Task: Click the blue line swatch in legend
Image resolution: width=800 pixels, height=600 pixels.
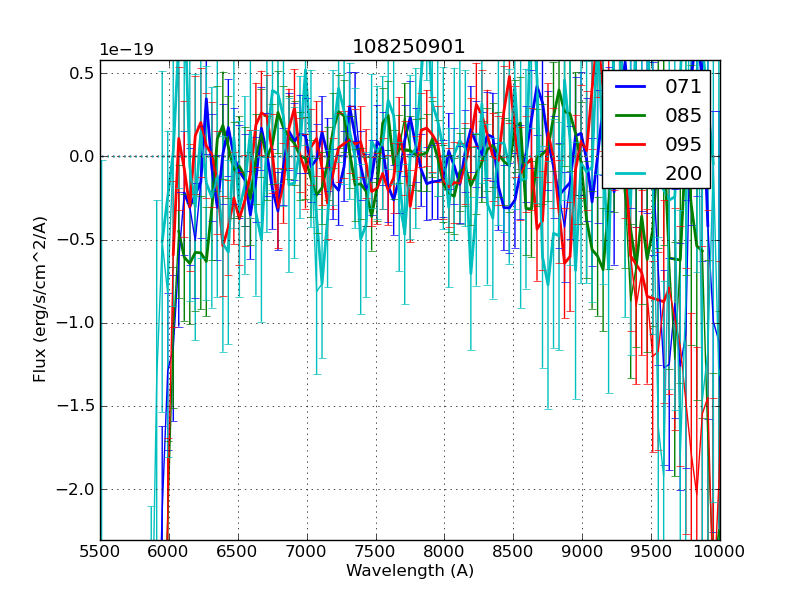Action: (632, 87)
